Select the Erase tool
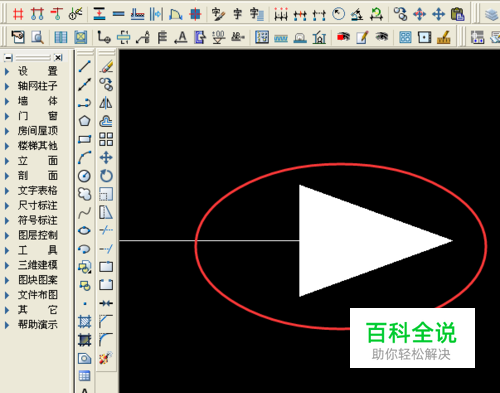500x393 pixels. tap(106, 66)
